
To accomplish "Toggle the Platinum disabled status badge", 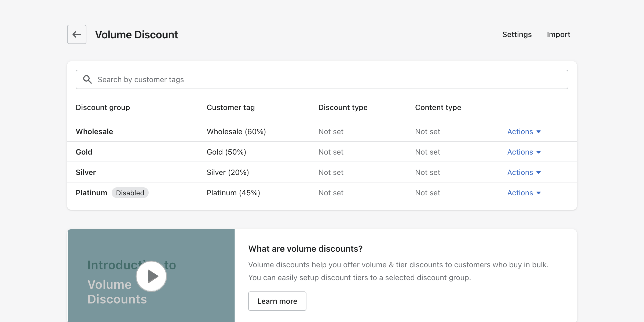I will (x=130, y=193).
